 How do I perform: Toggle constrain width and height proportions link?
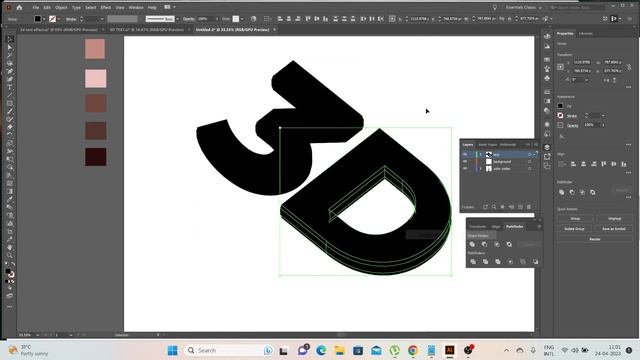pos(629,67)
